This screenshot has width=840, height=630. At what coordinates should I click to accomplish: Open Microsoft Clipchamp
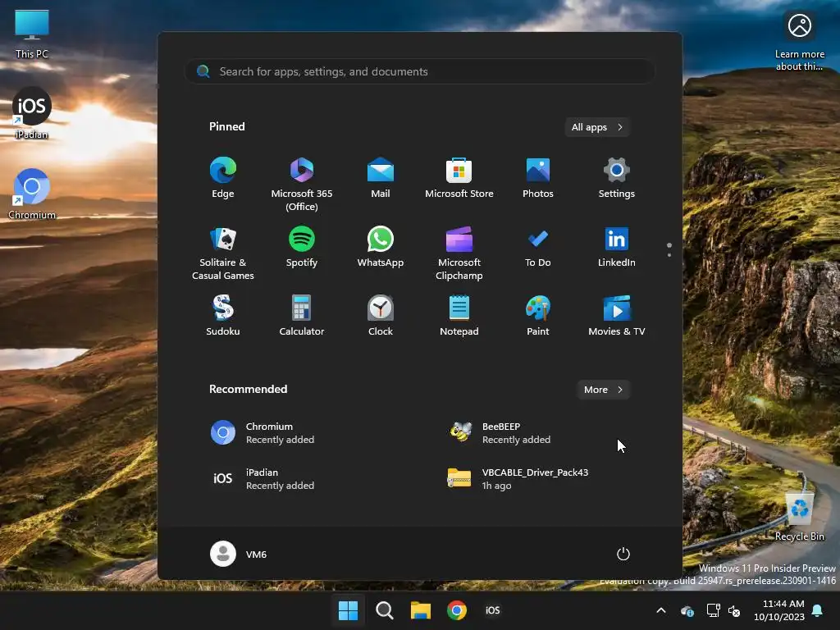tap(459, 253)
